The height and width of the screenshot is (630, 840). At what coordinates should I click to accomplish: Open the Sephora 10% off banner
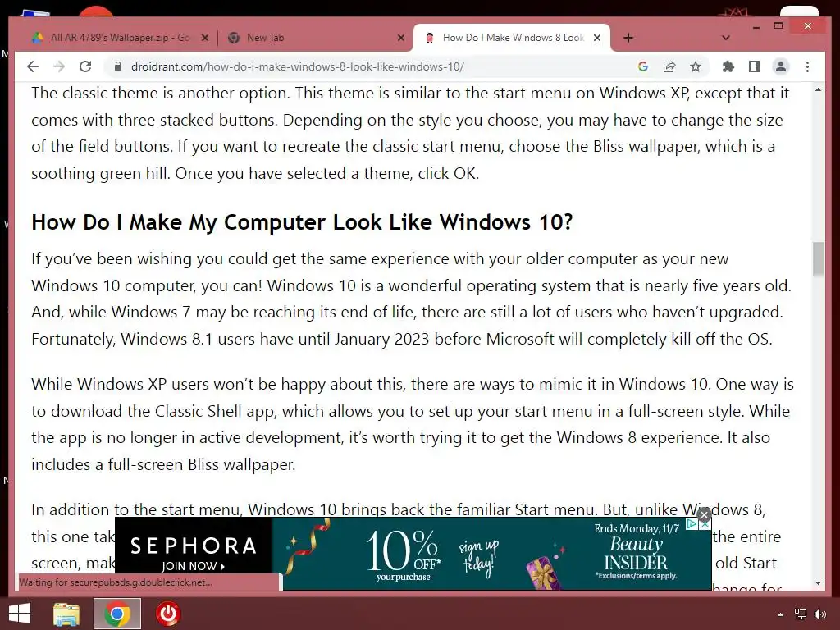click(x=413, y=554)
